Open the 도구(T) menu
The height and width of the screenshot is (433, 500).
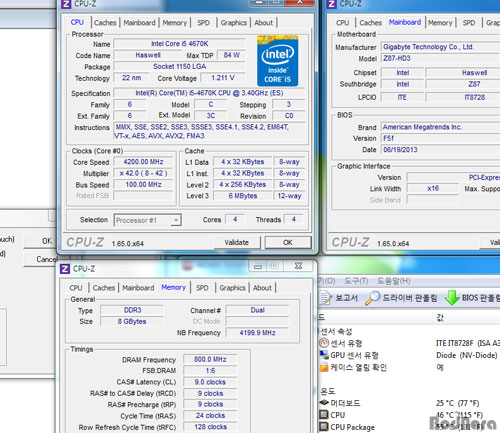coord(356,281)
